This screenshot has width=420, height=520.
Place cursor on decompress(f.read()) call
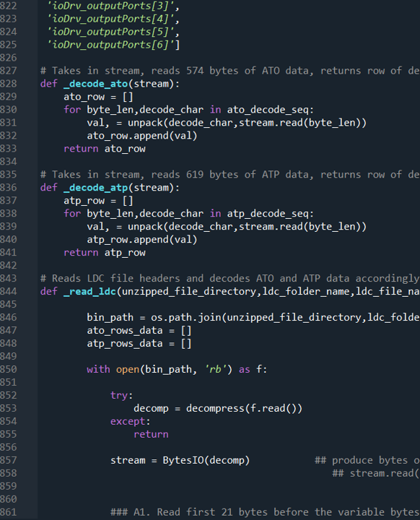click(x=245, y=408)
